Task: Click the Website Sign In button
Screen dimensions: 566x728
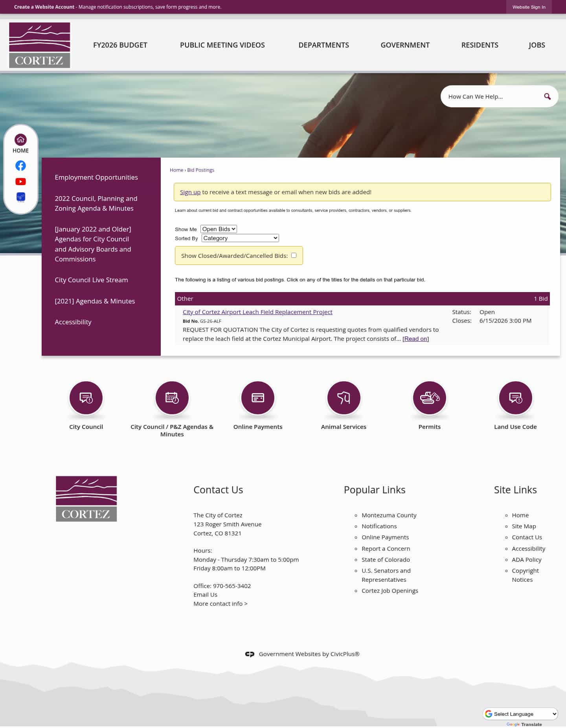Action: 529,7
